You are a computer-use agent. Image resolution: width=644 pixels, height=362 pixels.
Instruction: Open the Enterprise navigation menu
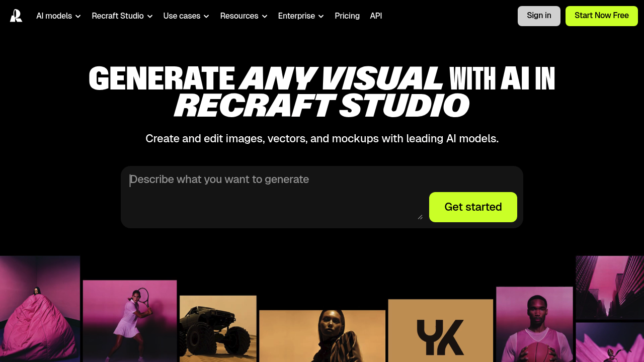click(x=297, y=16)
